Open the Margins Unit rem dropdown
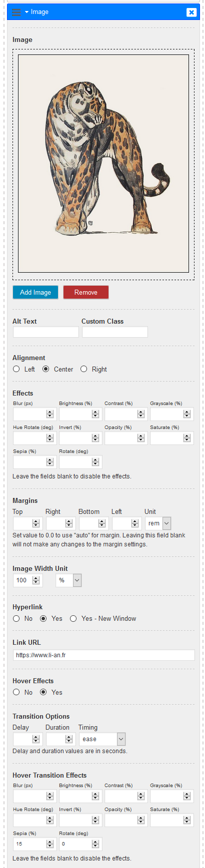Image resolution: width=205 pixels, height=868 pixels. [158, 523]
